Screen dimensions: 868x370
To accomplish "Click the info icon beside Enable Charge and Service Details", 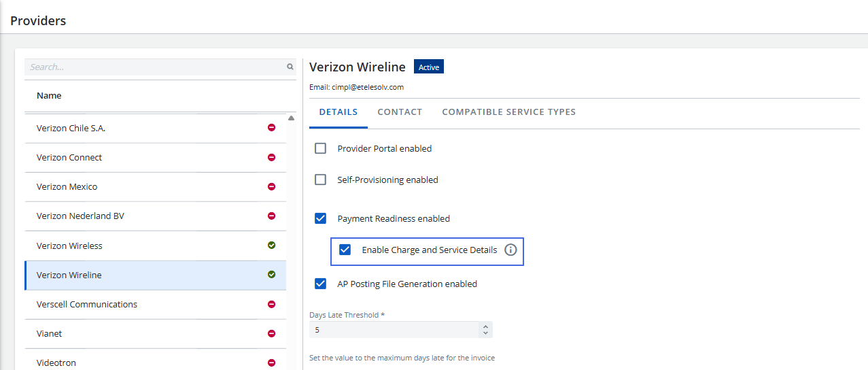I will pos(510,250).
